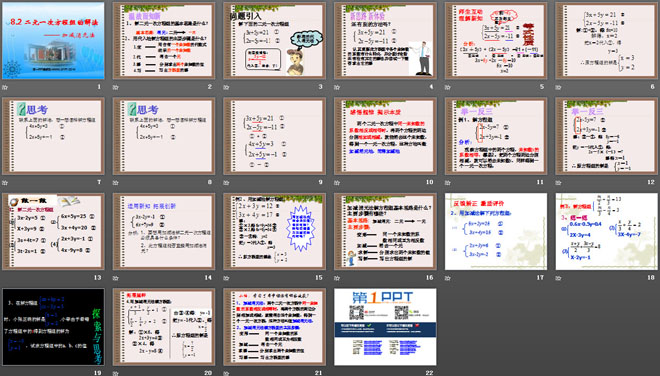Click the transition star icon beneath slide 5
The width and height of the screenshot is (660, 376).
447,87
